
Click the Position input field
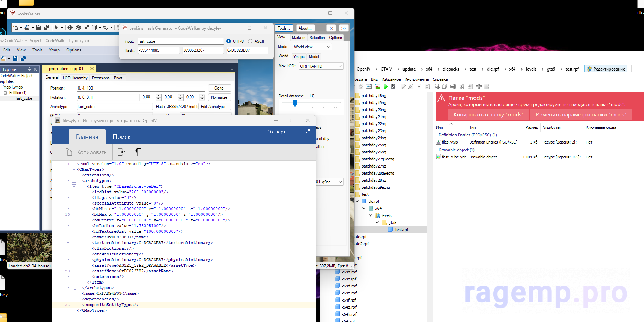click(141, 88)
